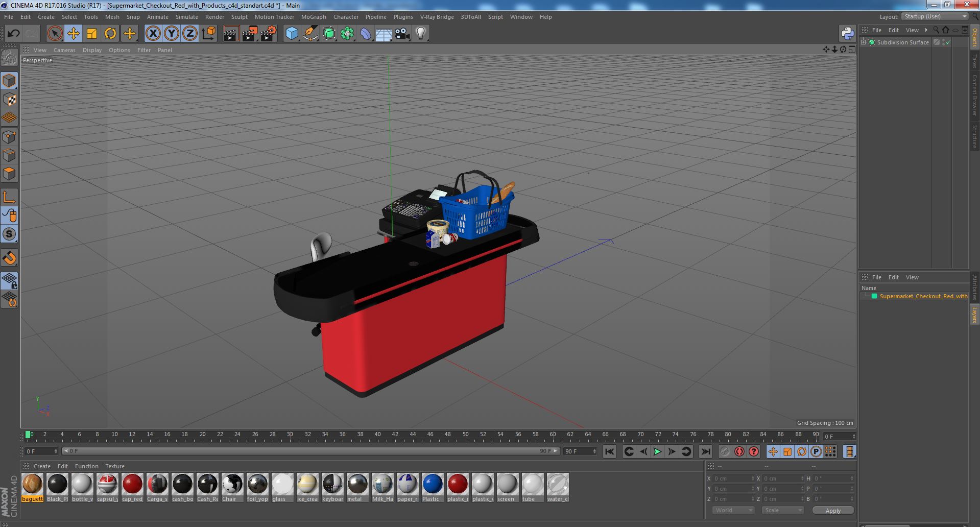The image size is (980, 527).
Task: Open the Array modeling objects icon
Action: pyautogui.click(x=347, y=34)
